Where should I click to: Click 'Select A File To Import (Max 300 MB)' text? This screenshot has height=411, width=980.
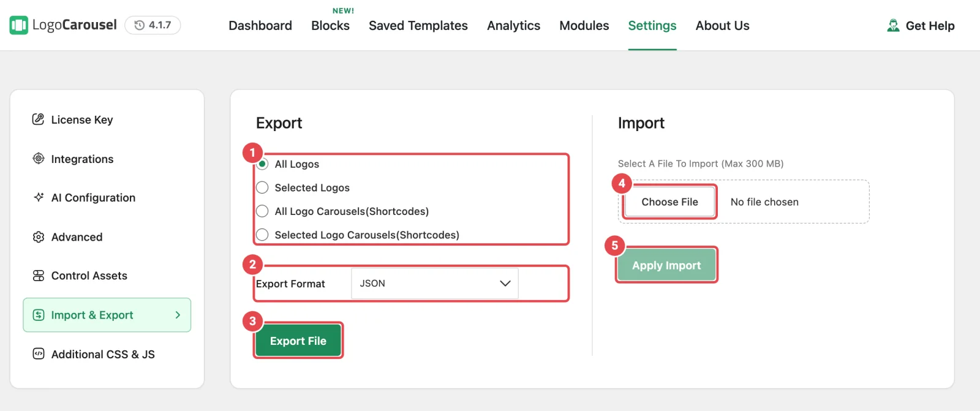[701, 164]
